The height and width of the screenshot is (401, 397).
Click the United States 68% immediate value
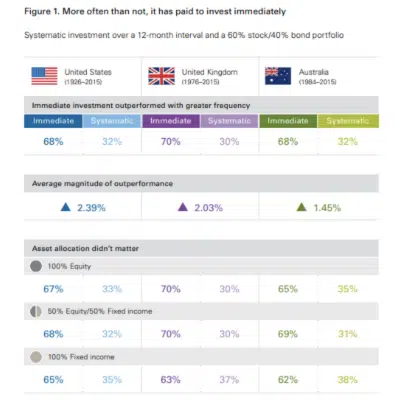[x=53, y=142]
